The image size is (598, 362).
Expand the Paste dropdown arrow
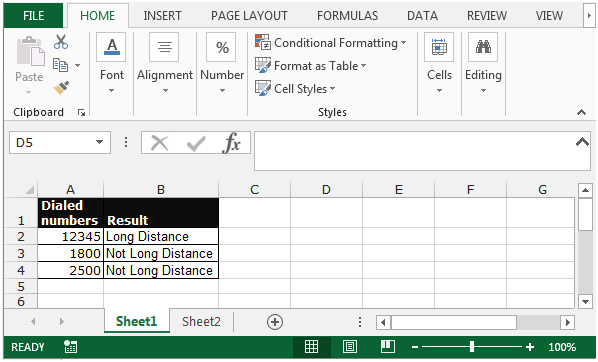pos(29,92)
